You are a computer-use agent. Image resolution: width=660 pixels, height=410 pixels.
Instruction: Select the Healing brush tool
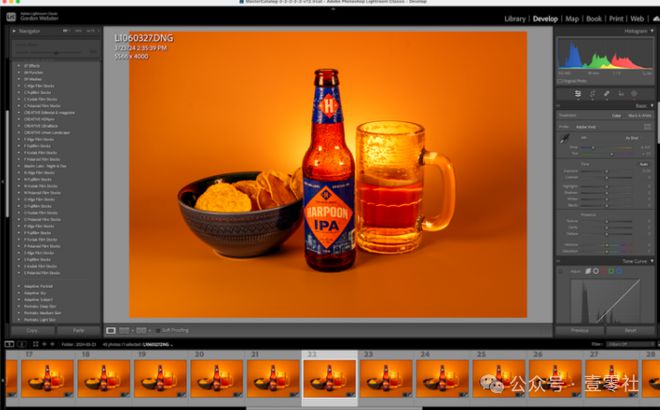(x=607, y=94)
